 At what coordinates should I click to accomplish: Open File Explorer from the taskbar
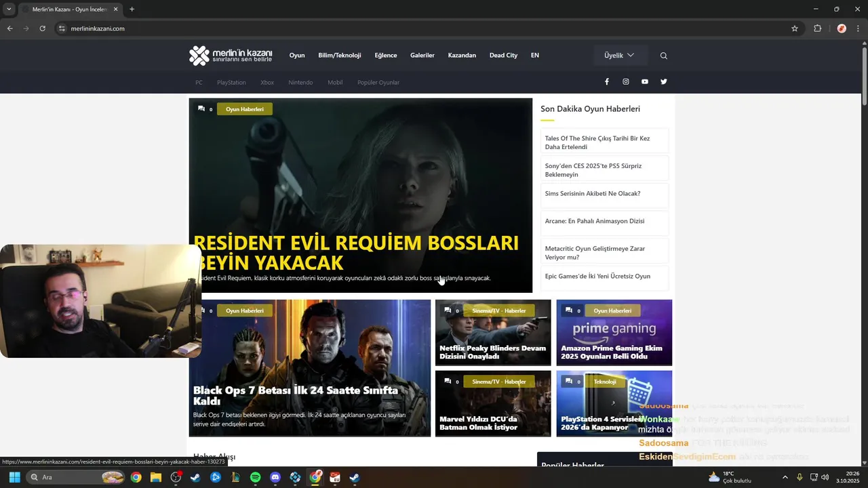tap(156, 477)
